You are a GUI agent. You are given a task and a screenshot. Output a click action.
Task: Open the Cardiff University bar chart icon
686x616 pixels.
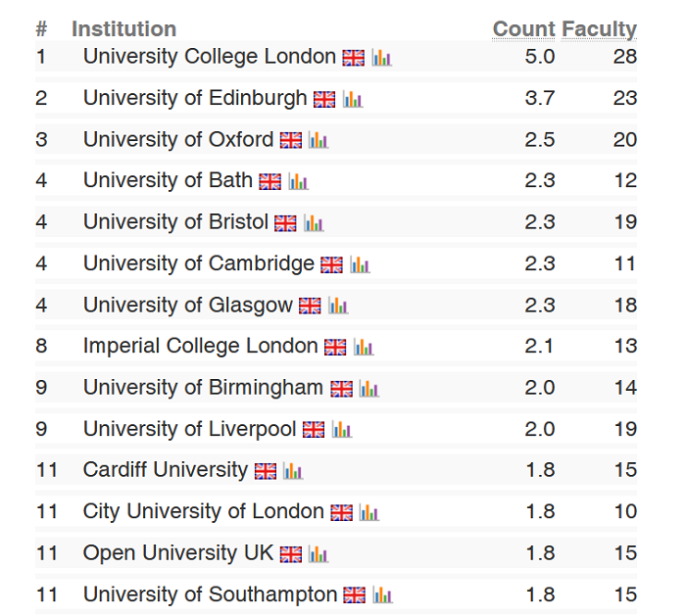[x=293, y=471]
